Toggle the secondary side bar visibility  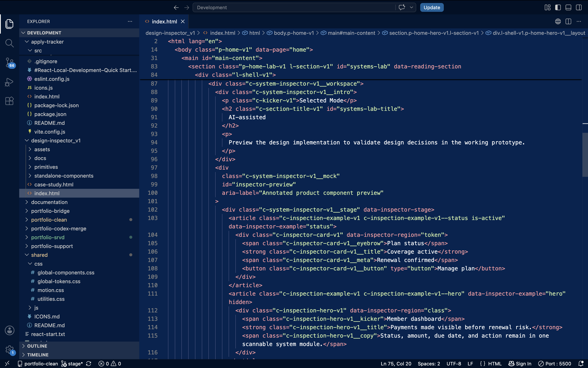[x=579, y=8]
